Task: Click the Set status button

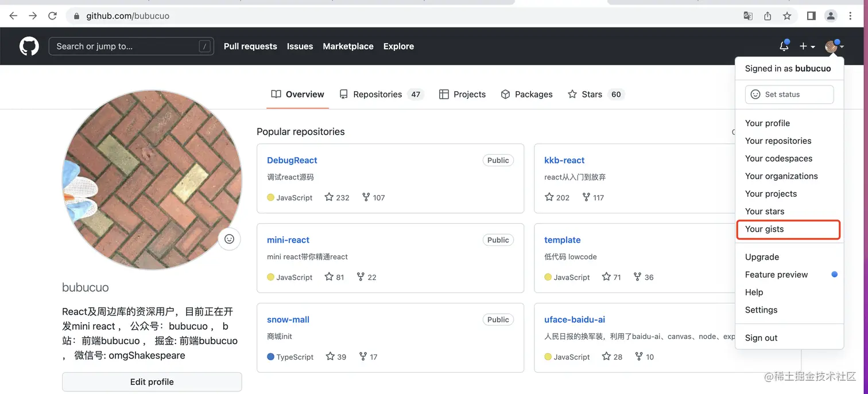Action: tap(789, 95)
